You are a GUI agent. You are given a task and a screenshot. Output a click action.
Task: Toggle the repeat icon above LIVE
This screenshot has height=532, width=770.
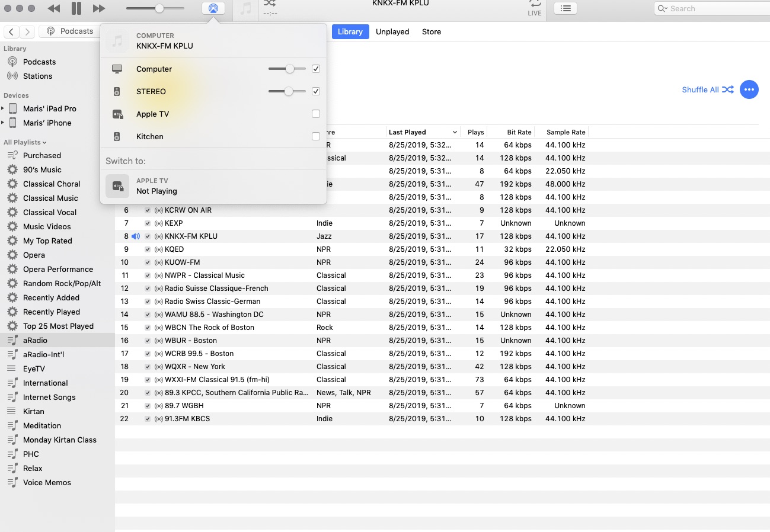[x=535, y=4]
